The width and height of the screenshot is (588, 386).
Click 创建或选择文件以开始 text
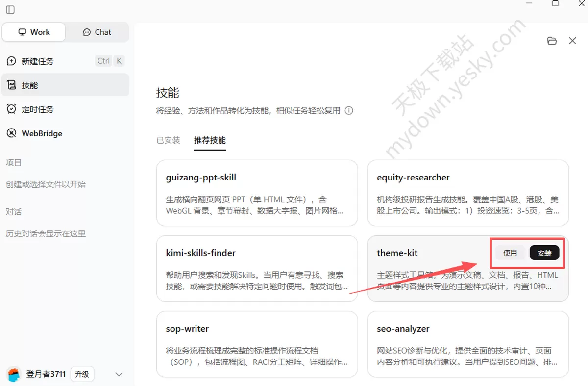pos(46,184)
